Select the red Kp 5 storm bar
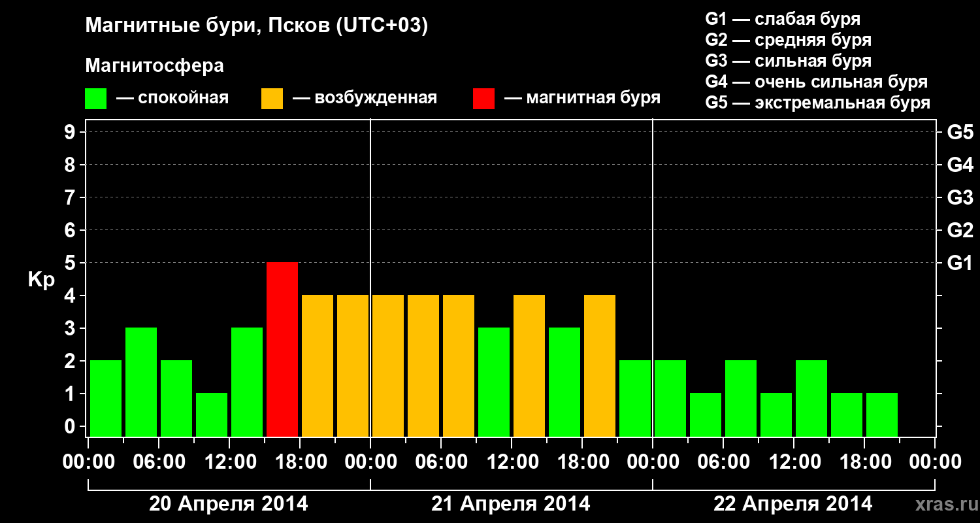This screenshot has height=523, width=980. [x=282, y=349]
